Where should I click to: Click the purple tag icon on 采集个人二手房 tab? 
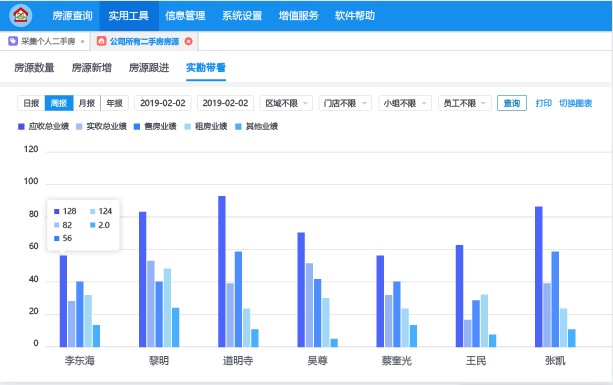(13, 41)
